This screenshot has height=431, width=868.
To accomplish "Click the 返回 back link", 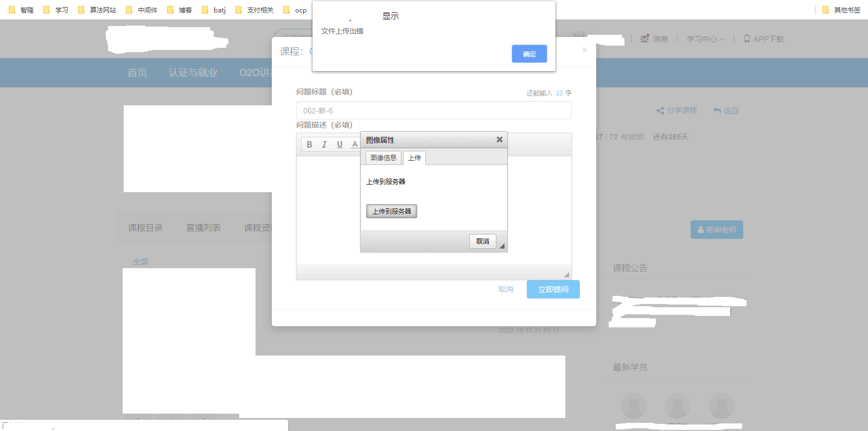I will coord(726,110).
